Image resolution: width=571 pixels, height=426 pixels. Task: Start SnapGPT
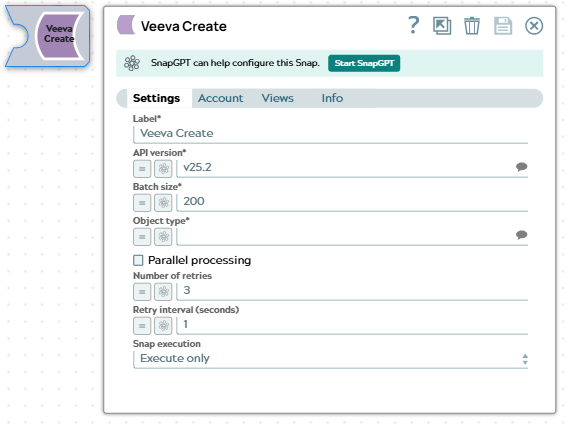pos(364,63)
